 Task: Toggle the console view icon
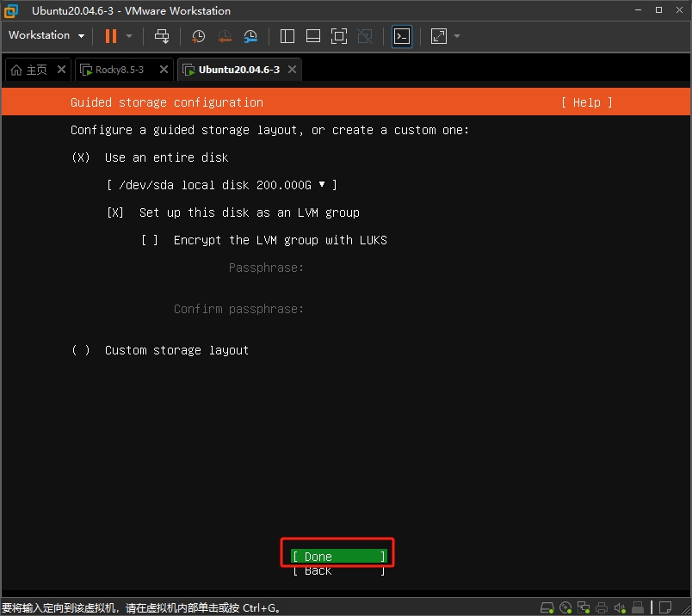coord(402,36)
